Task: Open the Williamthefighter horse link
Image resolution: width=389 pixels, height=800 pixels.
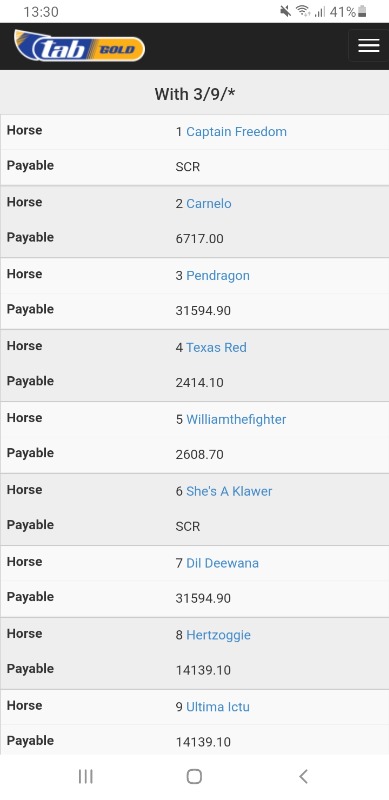Action: click(x=236, y=419)
